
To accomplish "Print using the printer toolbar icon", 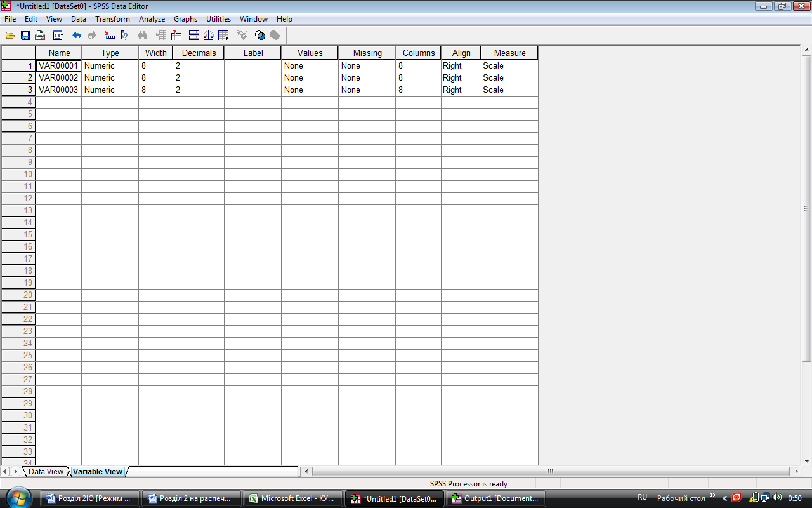I will (41, 36).
